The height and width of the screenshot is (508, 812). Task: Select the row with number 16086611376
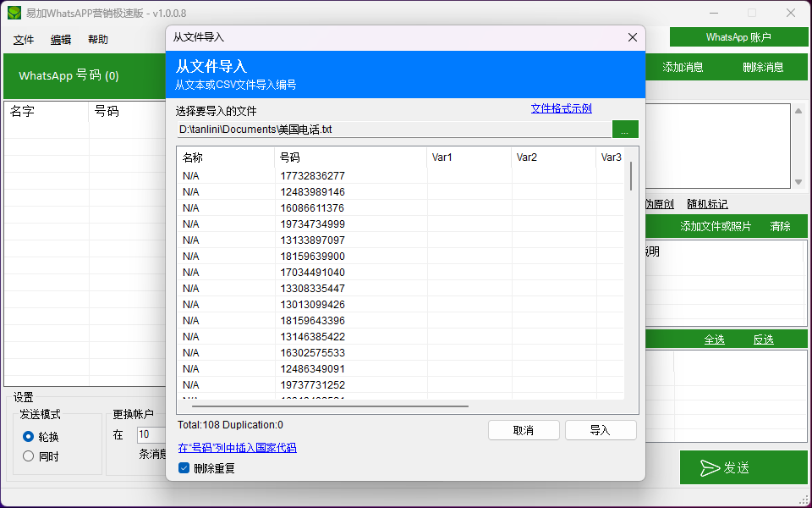(401, 208)
